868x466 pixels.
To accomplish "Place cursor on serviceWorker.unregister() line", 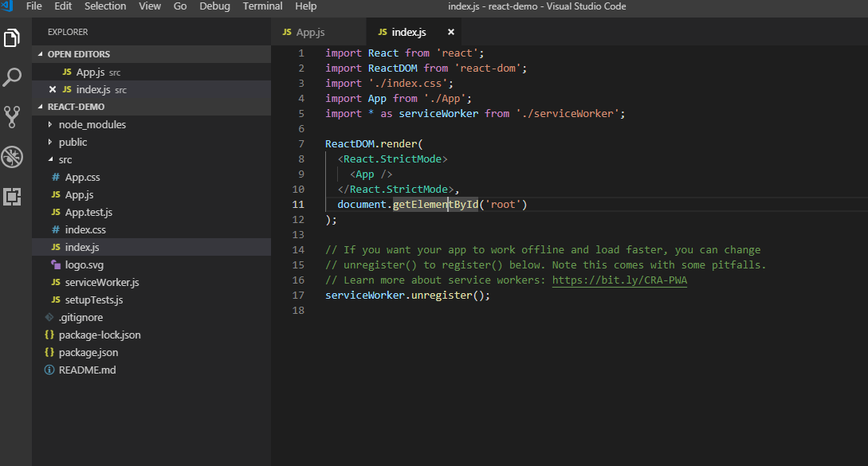I will click(x=407, y=295).
